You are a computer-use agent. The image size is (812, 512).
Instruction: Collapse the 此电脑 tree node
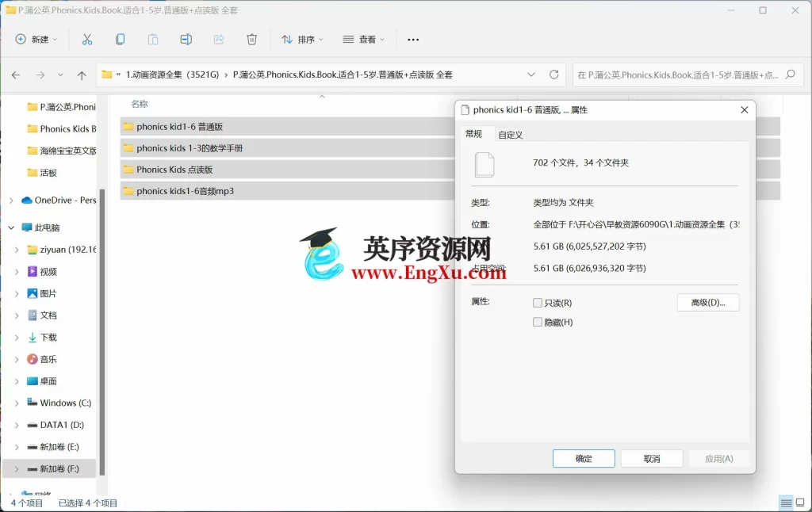[x=11, y=227]
